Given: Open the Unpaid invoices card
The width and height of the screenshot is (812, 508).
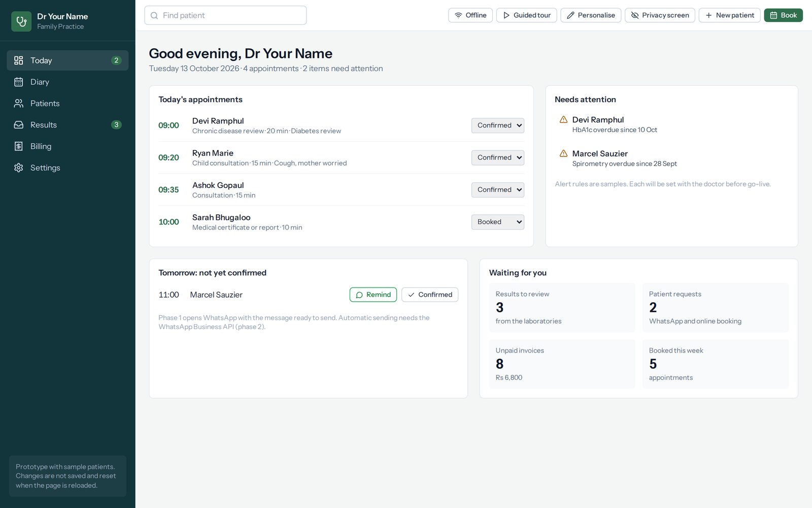Looking at the screenshot, I should pos(562,364).
